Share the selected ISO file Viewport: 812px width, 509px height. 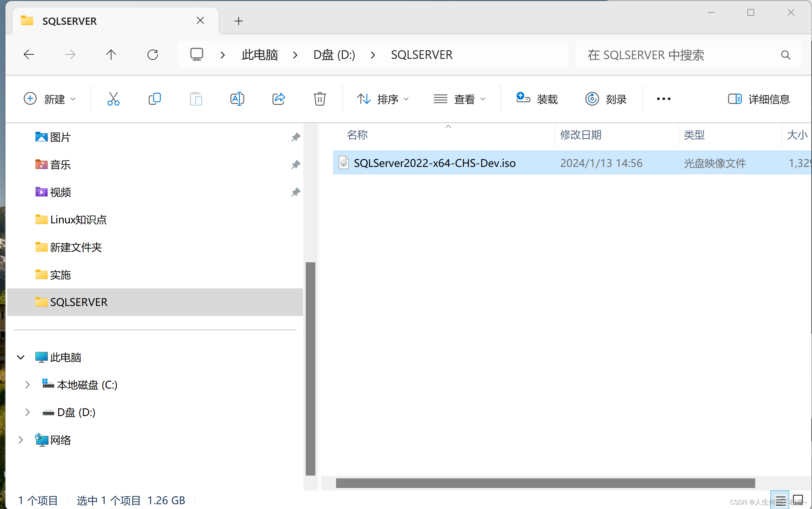click(x=278, y=99)
